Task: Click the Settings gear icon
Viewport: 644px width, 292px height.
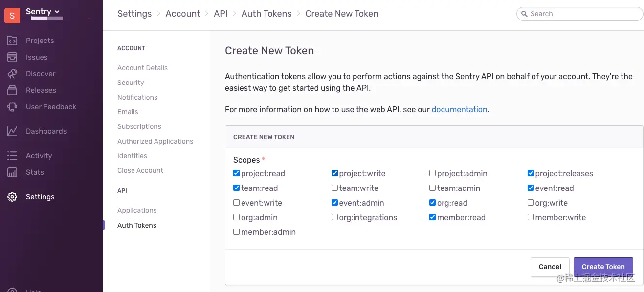Action: tap(12, 197)
